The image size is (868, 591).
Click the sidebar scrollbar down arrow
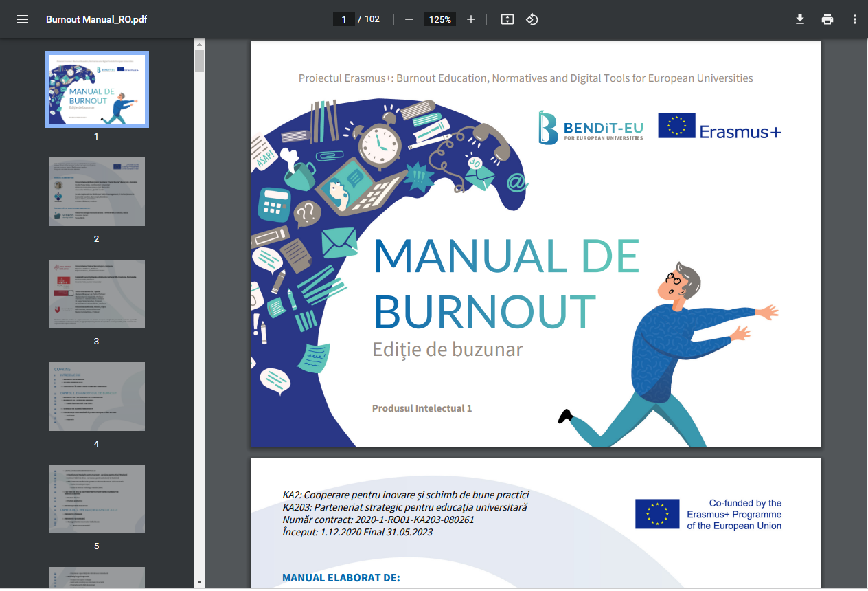(199, 583)
